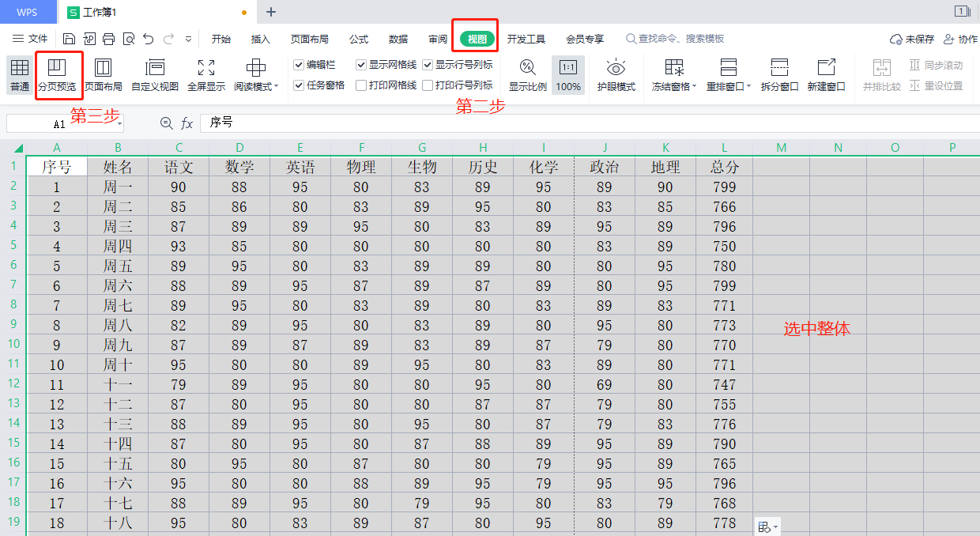The height and width of the screenshot is (536, 980).
Task: Uncheck the 编辑栏 formula bar checkbox
Action: point(299,65)
